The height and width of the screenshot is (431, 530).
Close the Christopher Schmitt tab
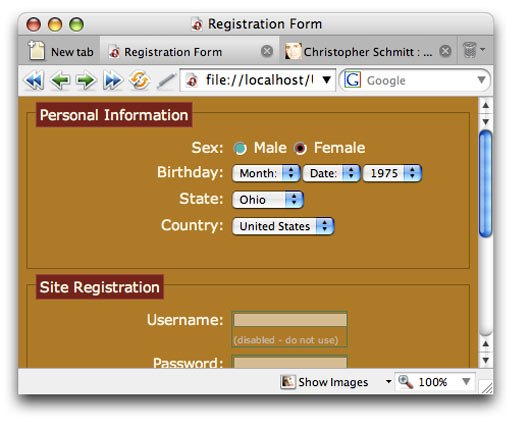(445, 51)
